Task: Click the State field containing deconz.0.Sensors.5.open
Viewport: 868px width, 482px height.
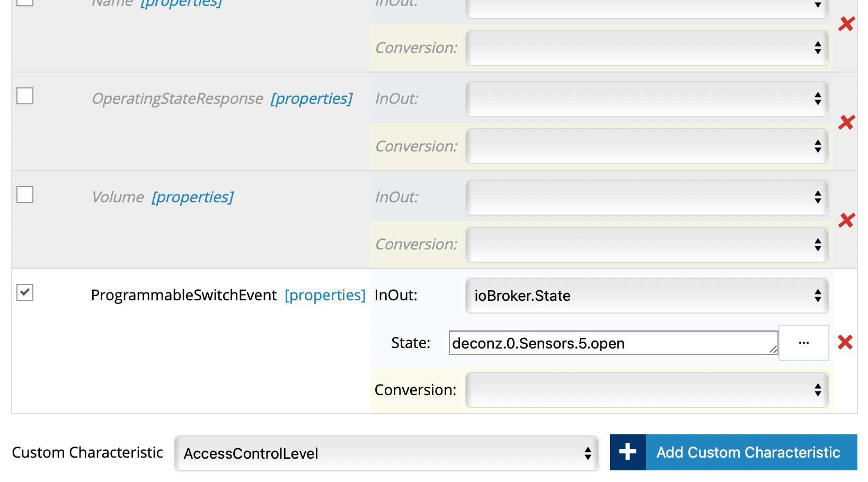Action: point(612,343)
